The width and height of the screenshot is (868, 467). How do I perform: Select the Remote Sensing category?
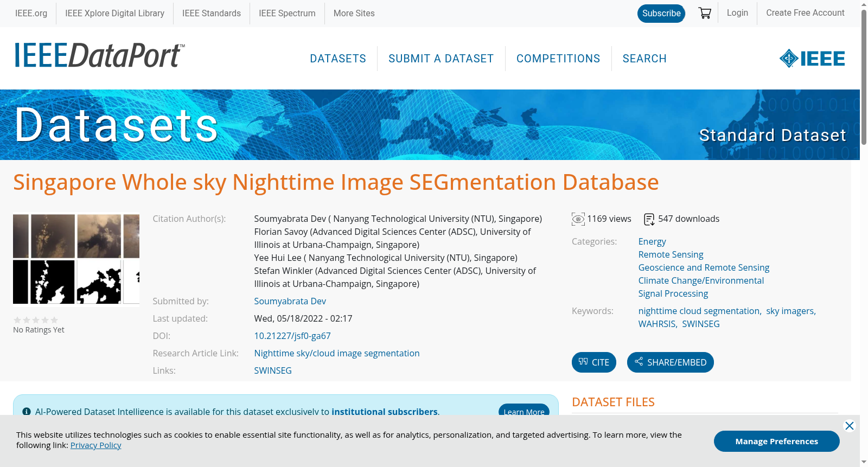click(x=671, y=254)
